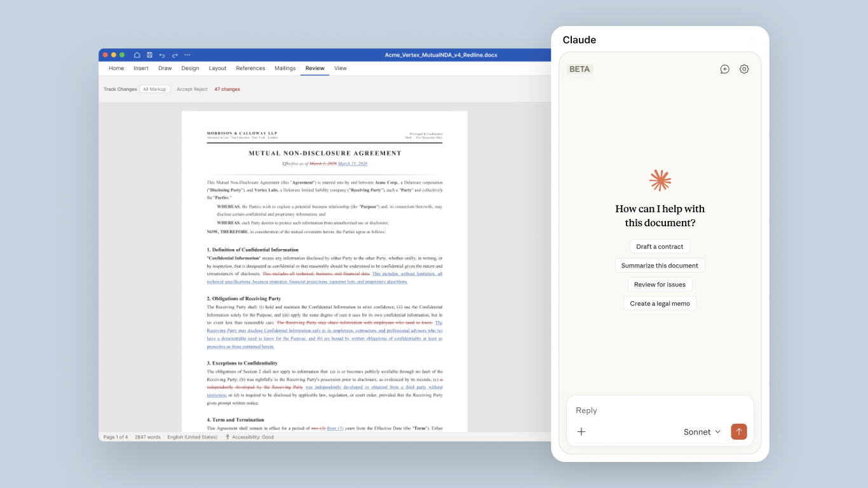This screenshot has height=488, width=868.
Task: Open the Home icon in the title bar
Action: 137,55
